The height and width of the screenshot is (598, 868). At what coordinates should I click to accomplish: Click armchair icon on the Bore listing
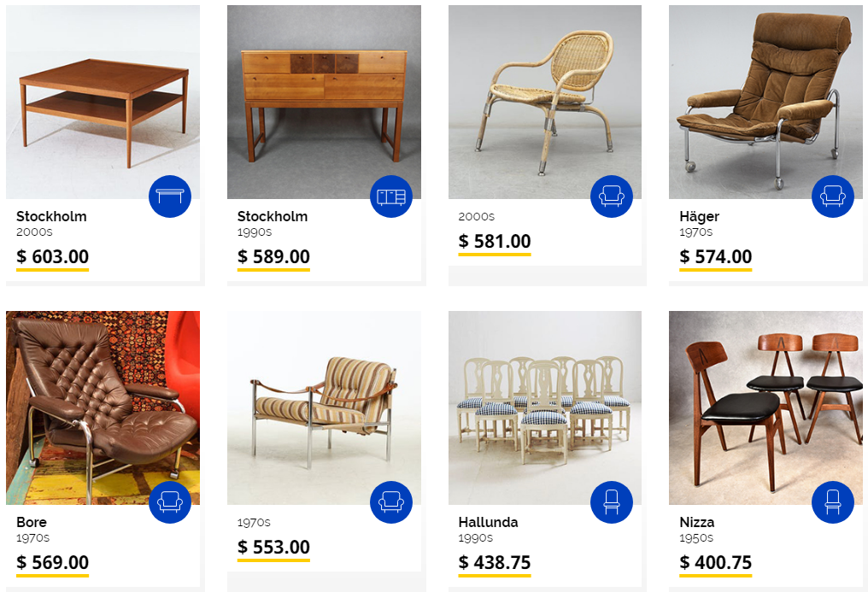(170, 502)
